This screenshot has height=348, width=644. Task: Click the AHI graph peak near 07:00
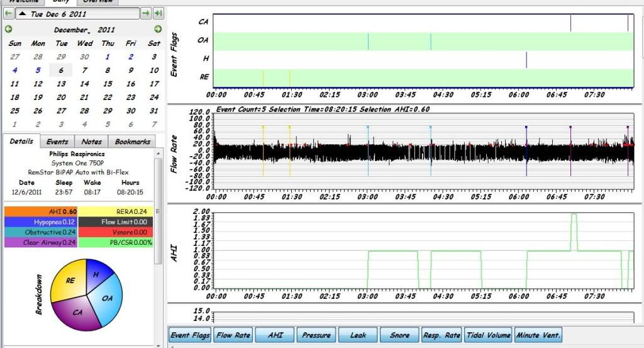tap(574, 215)
